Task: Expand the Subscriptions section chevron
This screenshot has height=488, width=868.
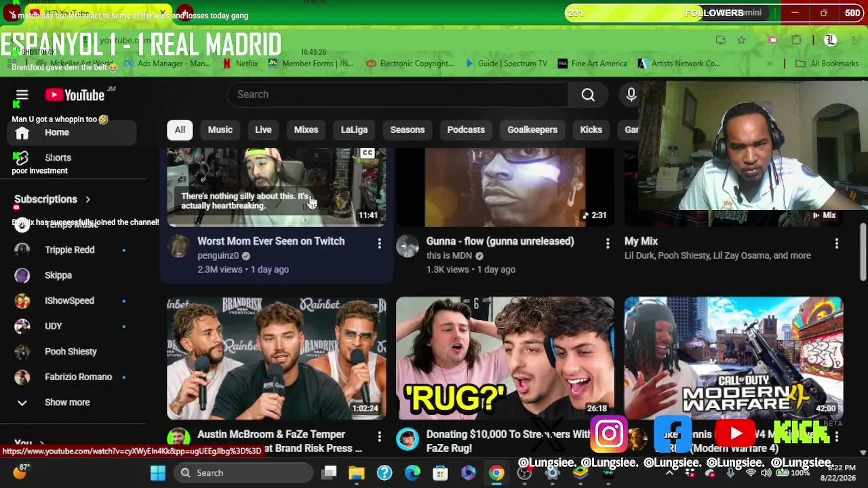Action: point(87,199)
